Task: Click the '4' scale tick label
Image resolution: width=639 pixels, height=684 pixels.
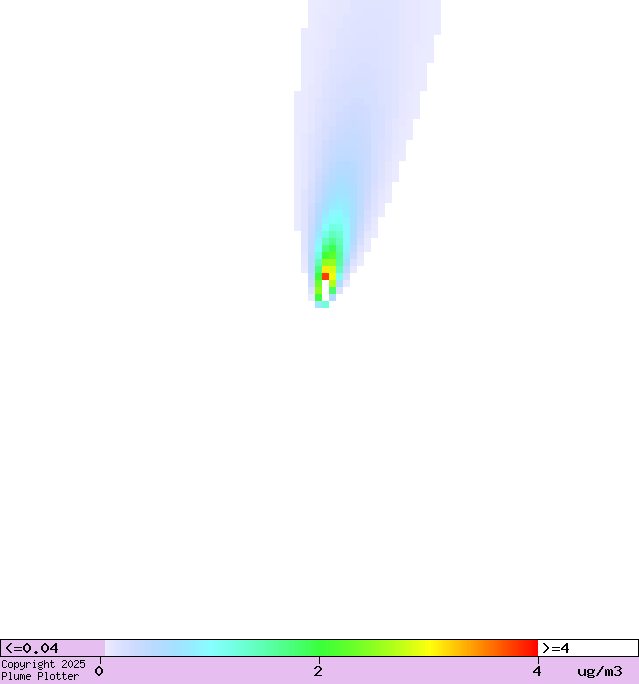Action: coord(537,671)
